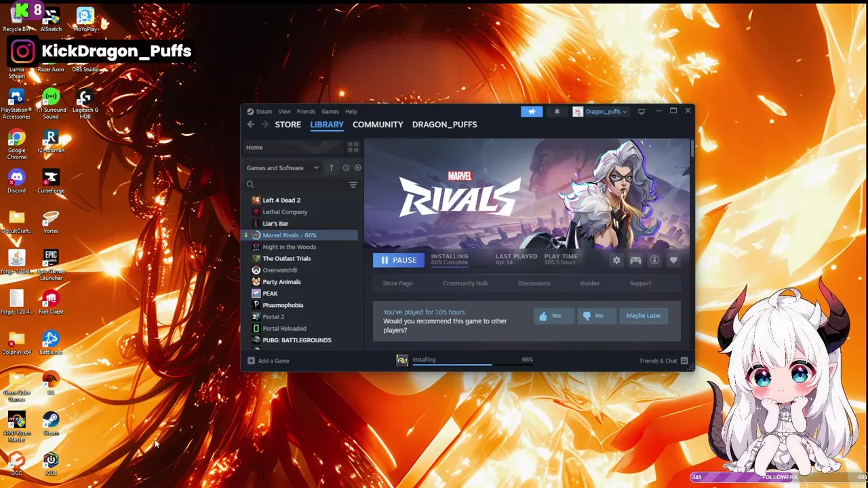Select PUBG: BATTLEGROUNDS in library
Viewport: 868px width, 488px height.
point(300,340)
